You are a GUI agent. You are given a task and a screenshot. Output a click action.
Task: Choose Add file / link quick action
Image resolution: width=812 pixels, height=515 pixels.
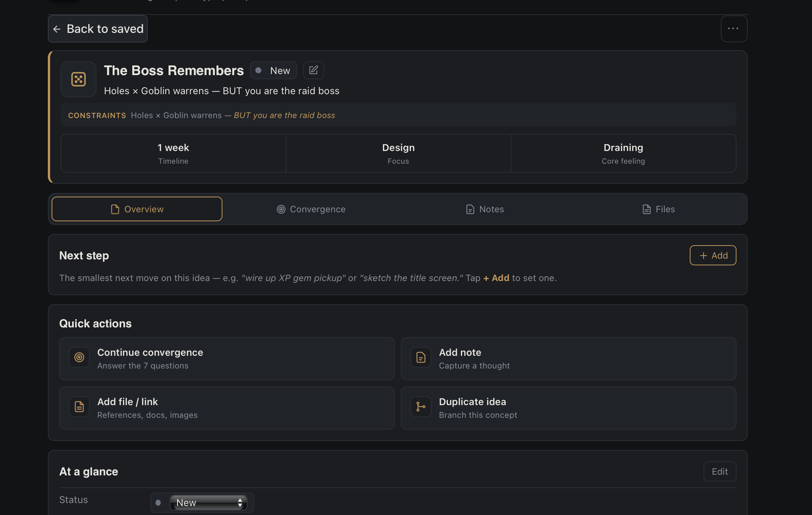pyautogui.click(x=227, y=408)
